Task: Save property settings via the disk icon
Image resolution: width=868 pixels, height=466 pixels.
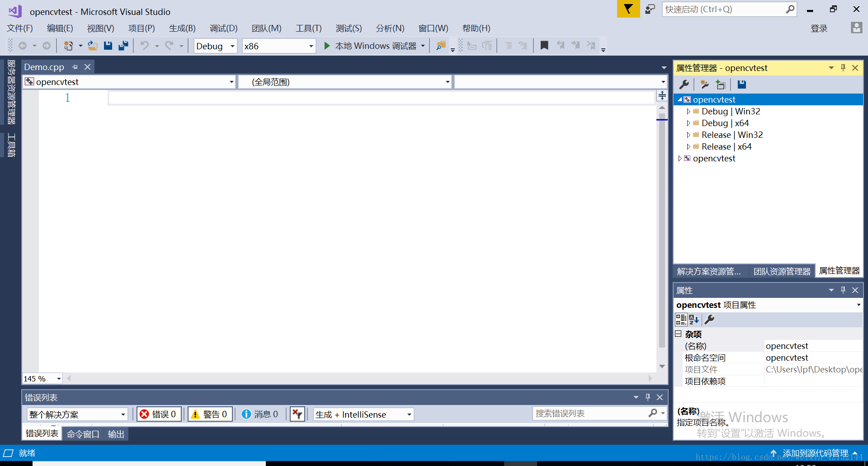Action: click(741, 85)
